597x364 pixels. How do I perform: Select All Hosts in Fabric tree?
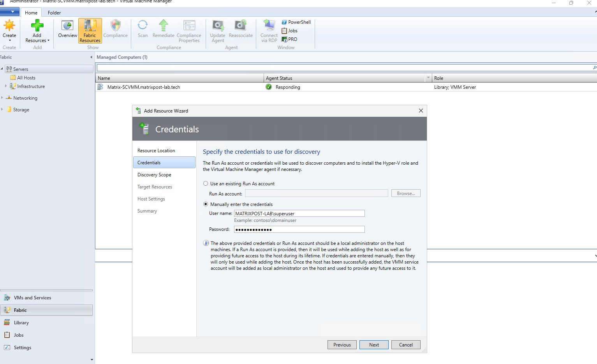point(26,78)
